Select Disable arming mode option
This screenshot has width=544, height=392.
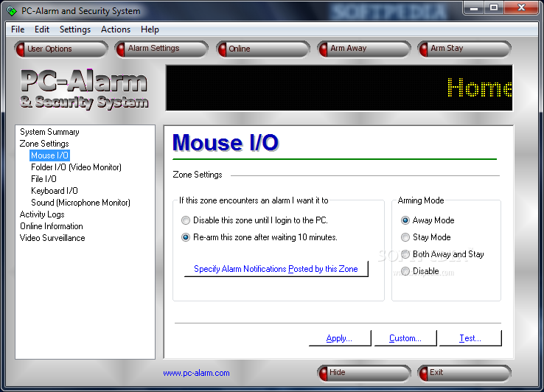[420, 271]
